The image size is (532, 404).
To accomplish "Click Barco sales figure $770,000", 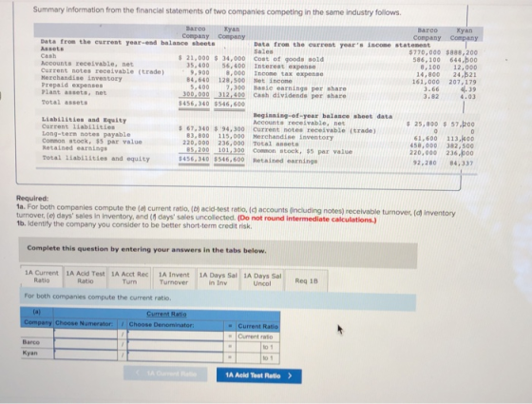I will [425, 52].
